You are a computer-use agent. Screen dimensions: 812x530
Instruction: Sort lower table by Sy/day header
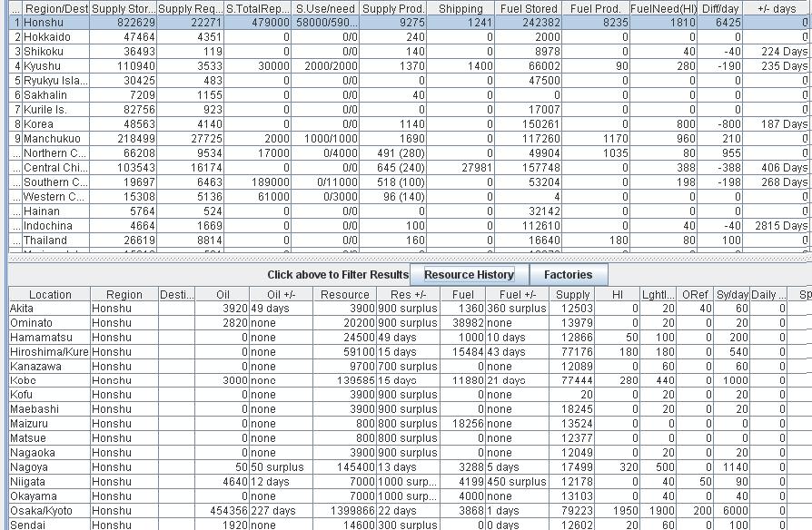click(732, 294)
